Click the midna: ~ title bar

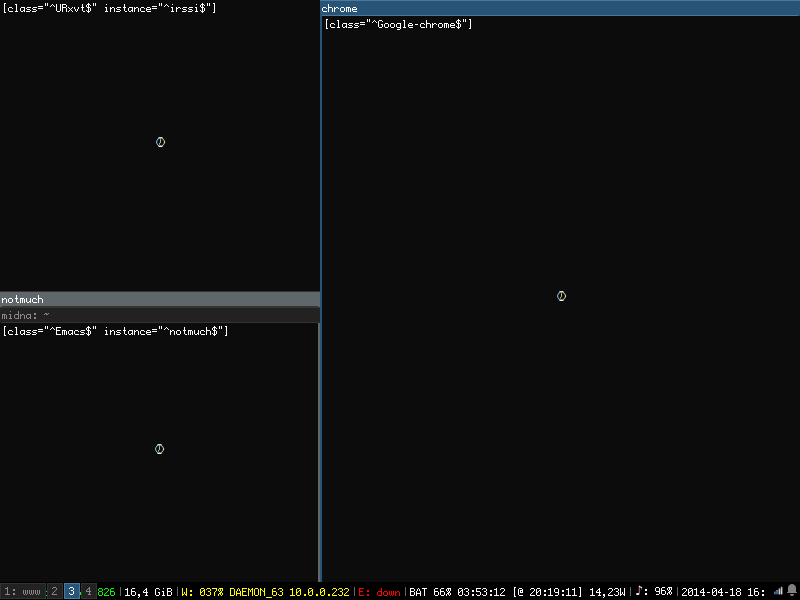[160, 315]
